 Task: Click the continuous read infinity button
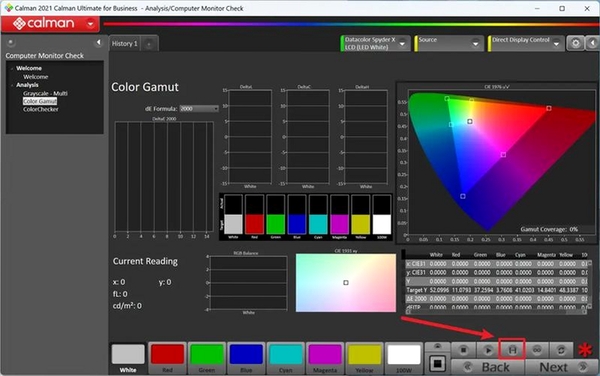[x=537, y=350]
